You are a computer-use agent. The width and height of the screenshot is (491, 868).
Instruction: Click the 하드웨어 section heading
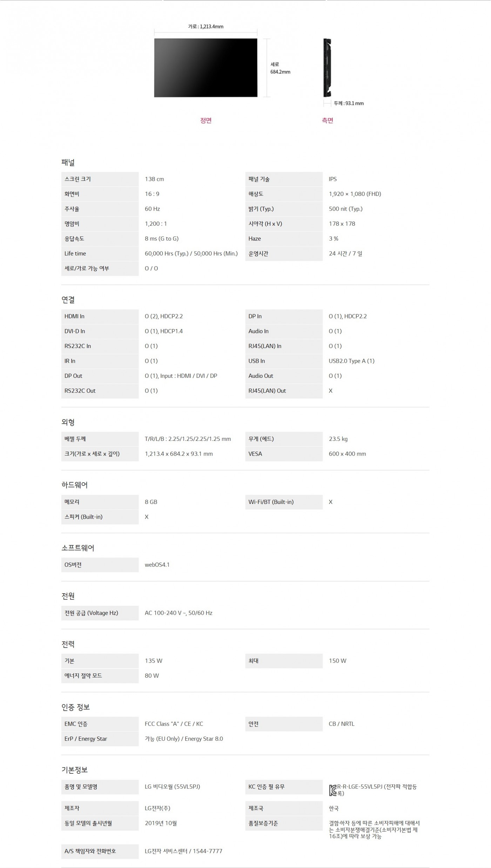coord(74,485)
